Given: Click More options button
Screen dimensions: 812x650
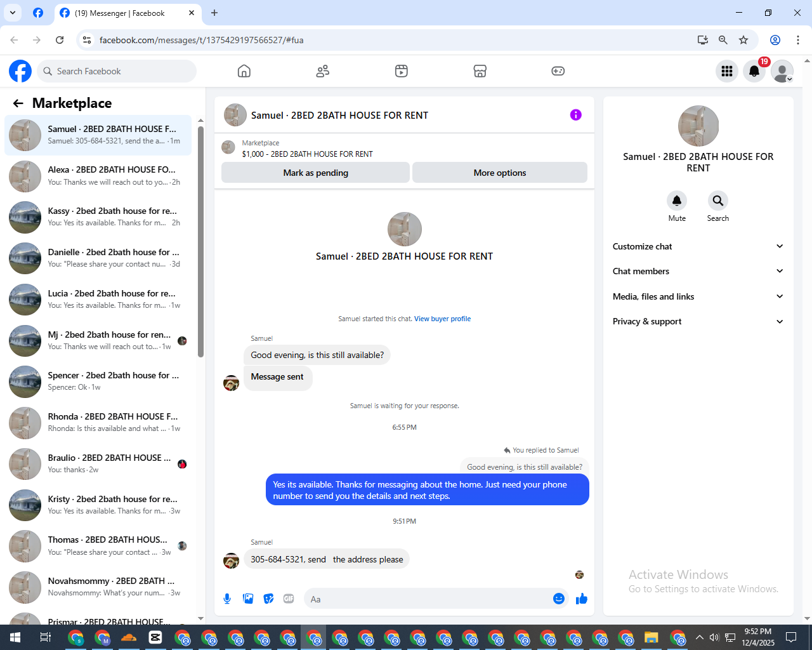Looking at the screenshot, I should coord(500,173).
